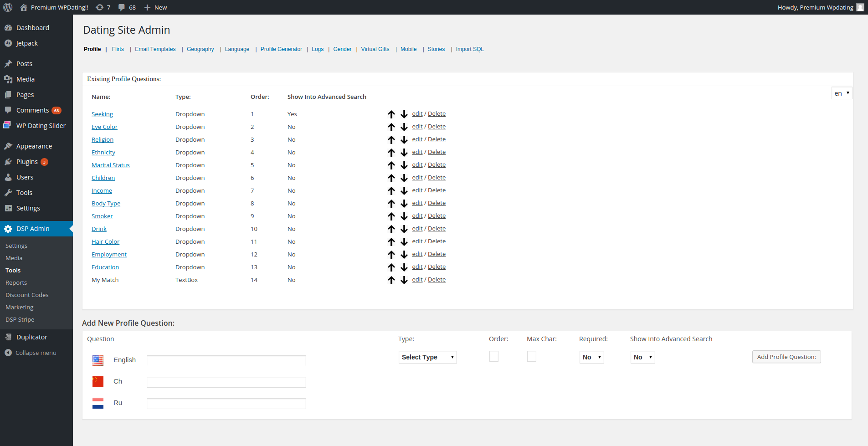Open Discount Codes submenu item
Image resolution: width=868 pixels, height=446 pixels.
pyautogui.click(x=27, y=295)
